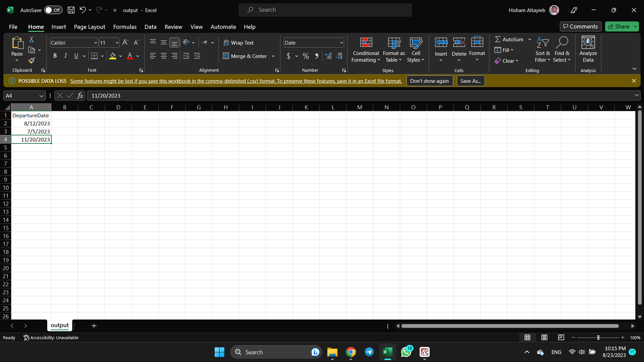Image resolution: width=644 pixels, height=362 pixels.
Task: Open the Page Layout tab
Action: click(x=90, y=27)
